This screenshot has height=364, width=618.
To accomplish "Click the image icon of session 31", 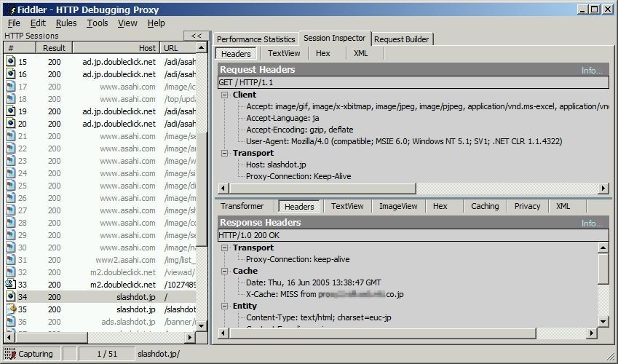I will (x=11, y=259).
